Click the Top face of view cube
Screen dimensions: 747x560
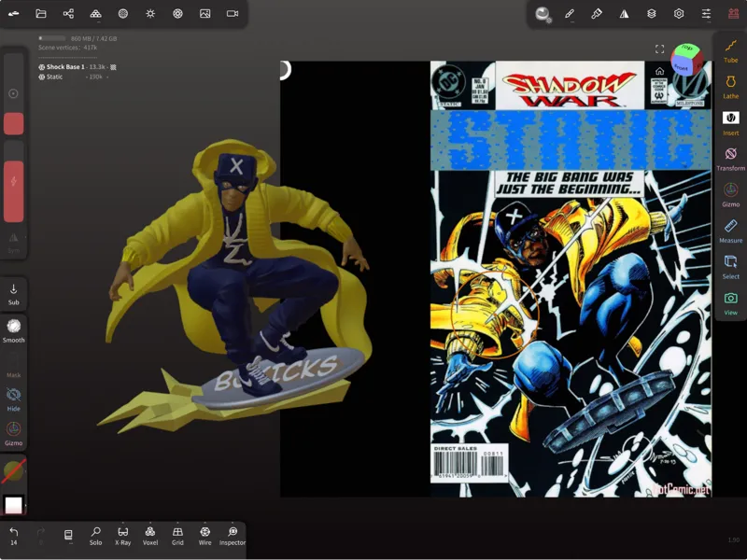click(x=687, y=49)
